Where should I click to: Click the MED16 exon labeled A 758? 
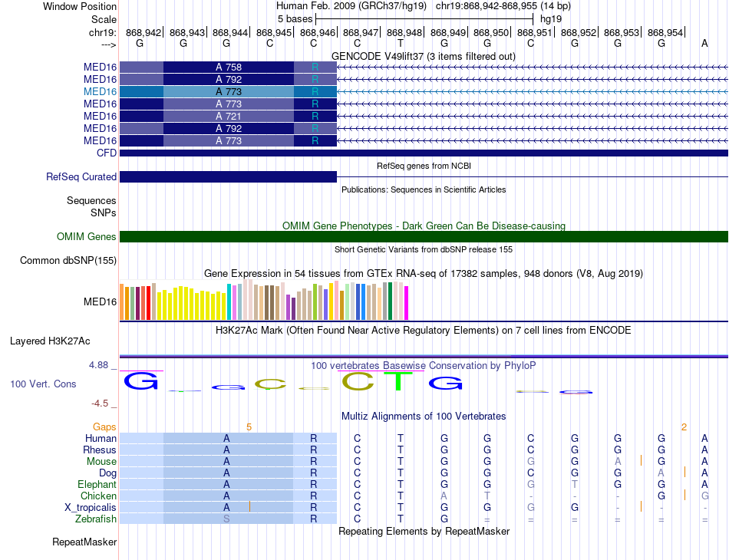coord(228,67)
